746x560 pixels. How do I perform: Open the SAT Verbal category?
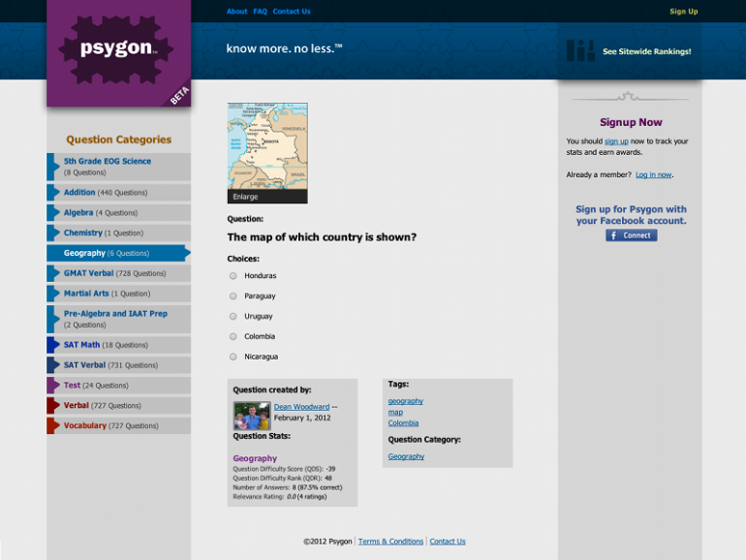point(118,365)
